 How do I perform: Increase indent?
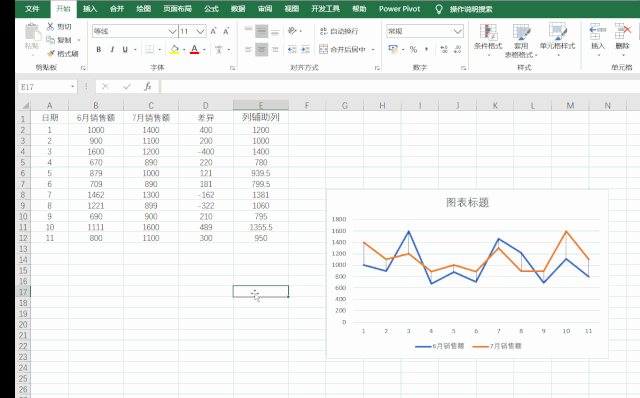pos(305,49)
